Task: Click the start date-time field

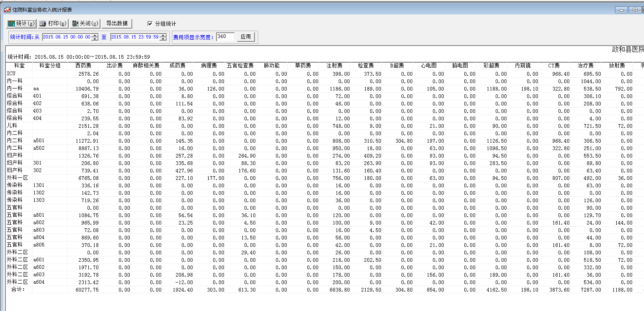Action: [x=67, y=37]
